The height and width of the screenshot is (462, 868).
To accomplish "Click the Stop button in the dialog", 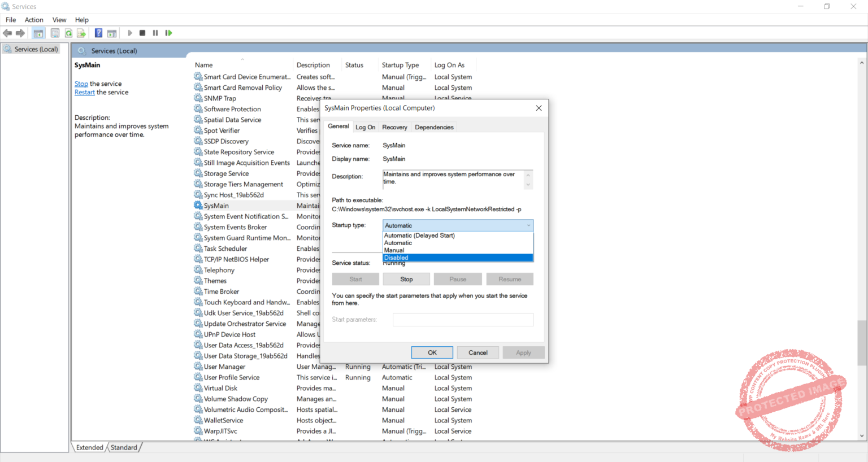I will click(406, 278).
